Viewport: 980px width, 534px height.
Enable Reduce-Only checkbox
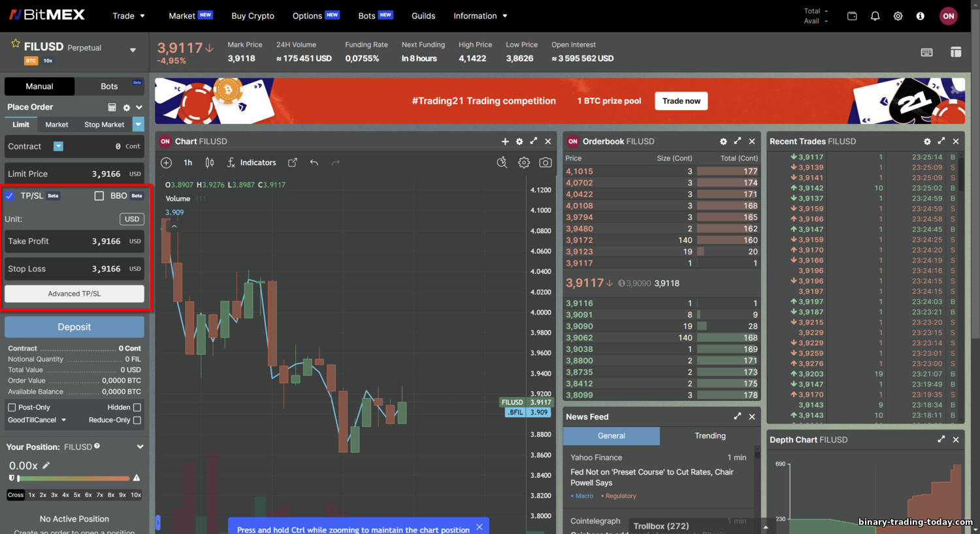137,420
